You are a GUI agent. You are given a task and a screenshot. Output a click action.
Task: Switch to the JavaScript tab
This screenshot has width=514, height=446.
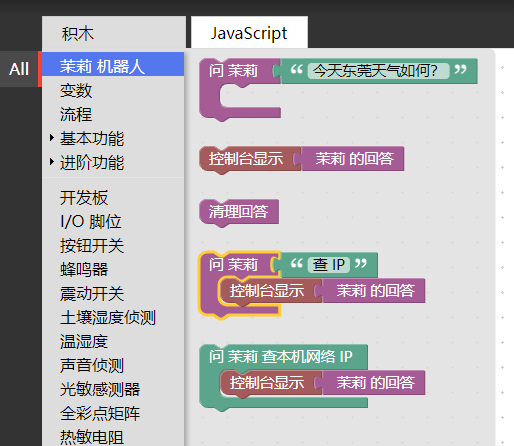[249, 33]
